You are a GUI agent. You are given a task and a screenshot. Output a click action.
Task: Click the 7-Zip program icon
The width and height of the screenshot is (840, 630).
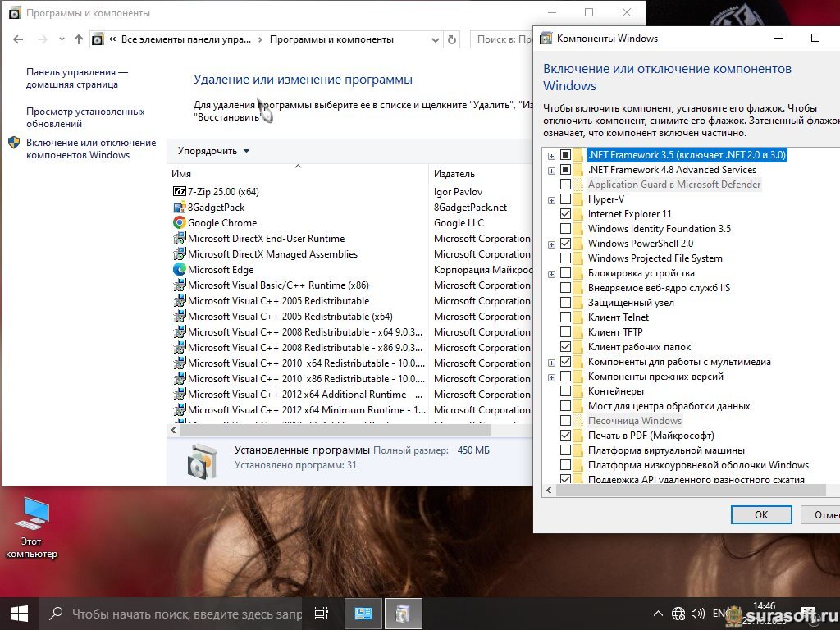click(180, 192)
